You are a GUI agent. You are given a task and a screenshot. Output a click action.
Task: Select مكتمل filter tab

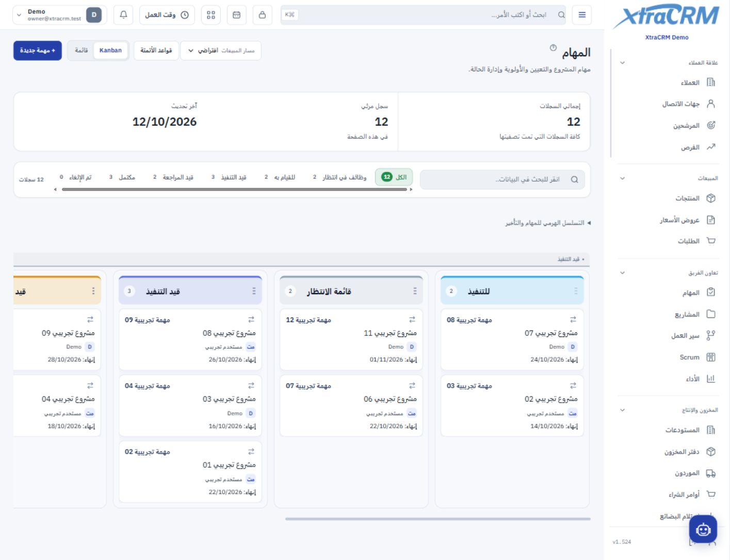pos(122,177)
